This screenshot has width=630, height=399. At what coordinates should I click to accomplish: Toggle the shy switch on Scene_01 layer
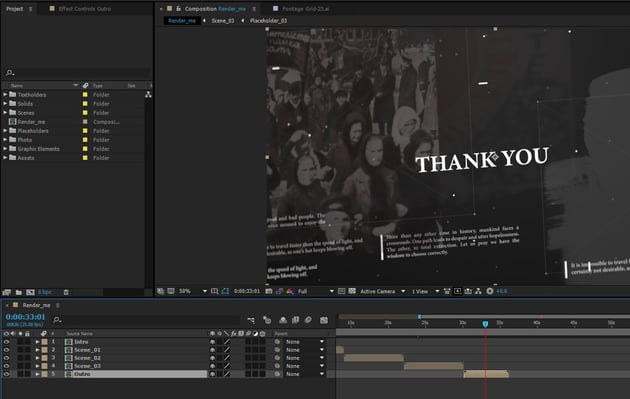click(212, 350)
